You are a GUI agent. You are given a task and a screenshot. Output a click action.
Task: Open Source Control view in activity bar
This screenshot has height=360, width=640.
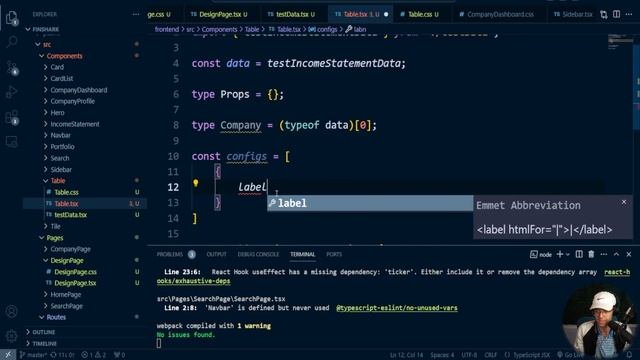pyautogui.click(x=11, y=67)
